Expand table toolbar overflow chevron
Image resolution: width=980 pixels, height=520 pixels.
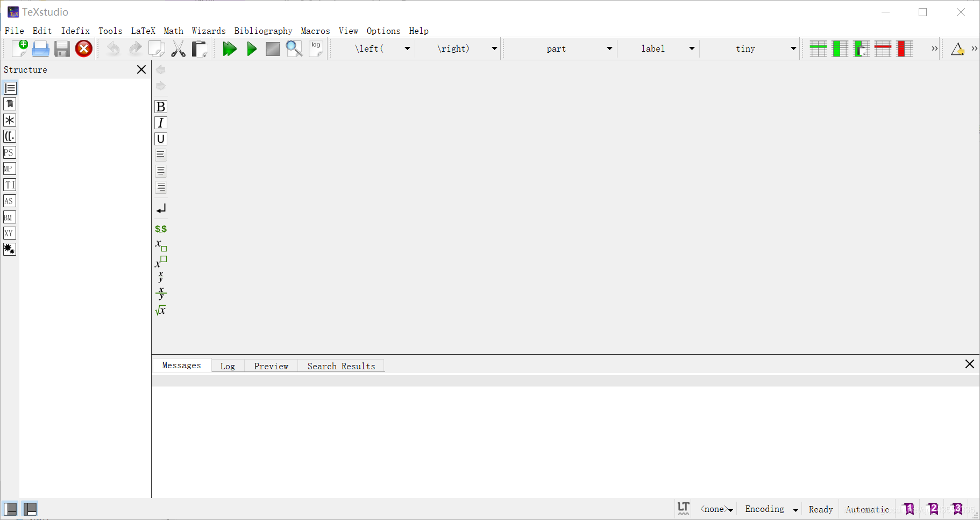(x=935, y=48)
